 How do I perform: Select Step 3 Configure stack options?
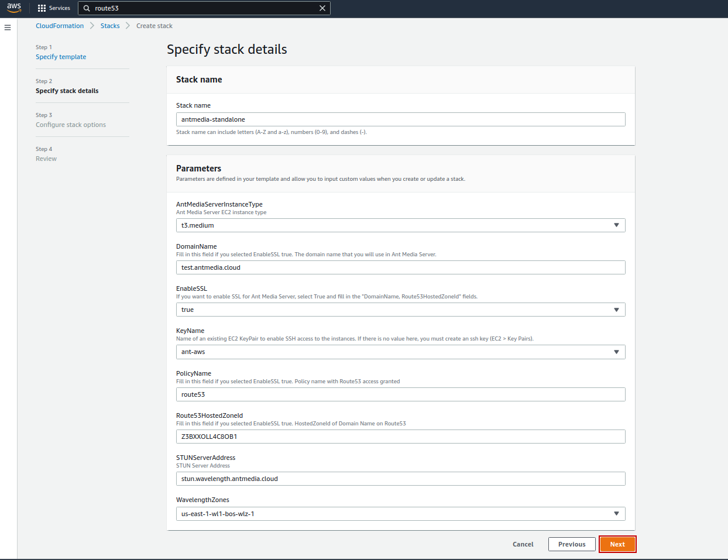(71, 125)
